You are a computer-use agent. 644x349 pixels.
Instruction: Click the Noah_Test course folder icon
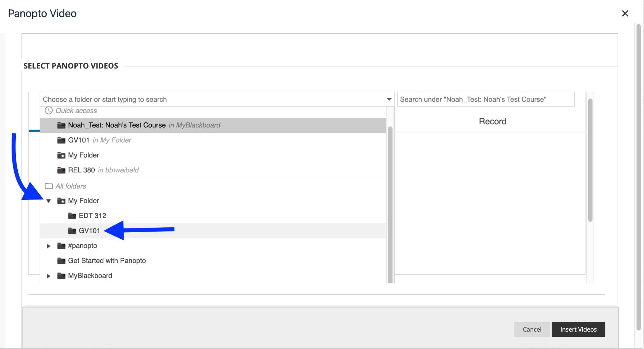(61, 125)
